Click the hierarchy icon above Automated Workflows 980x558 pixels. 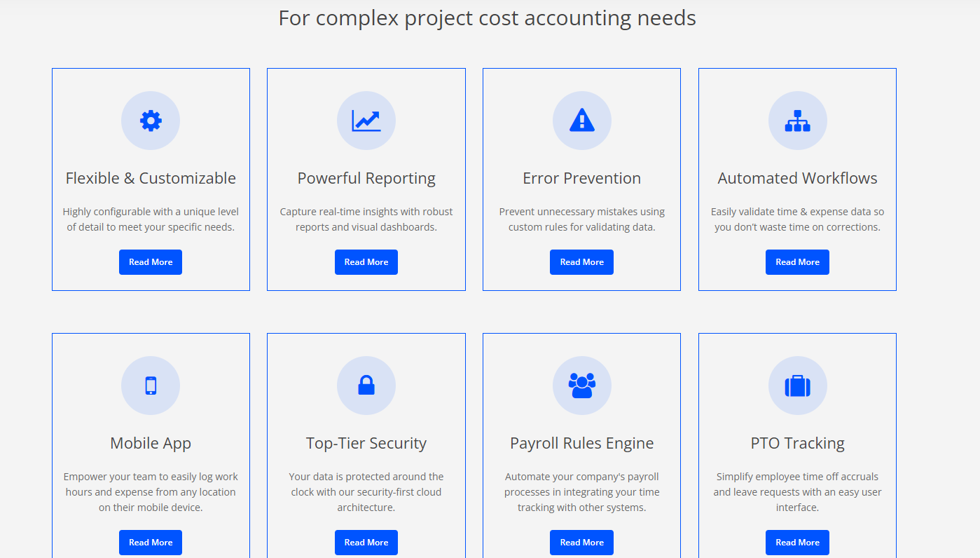click(x=797, y=120)
